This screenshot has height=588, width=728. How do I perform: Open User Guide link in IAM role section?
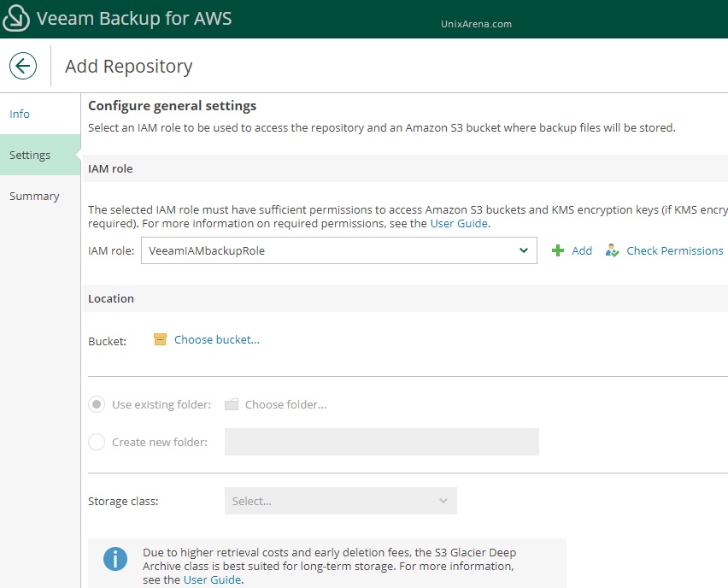coord(459,223)
